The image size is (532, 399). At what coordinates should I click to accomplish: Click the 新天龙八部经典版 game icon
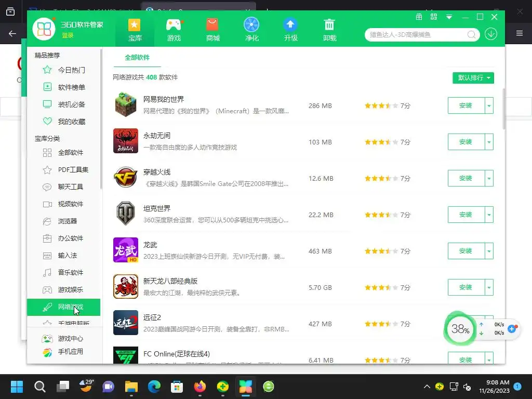coord(126,286)
